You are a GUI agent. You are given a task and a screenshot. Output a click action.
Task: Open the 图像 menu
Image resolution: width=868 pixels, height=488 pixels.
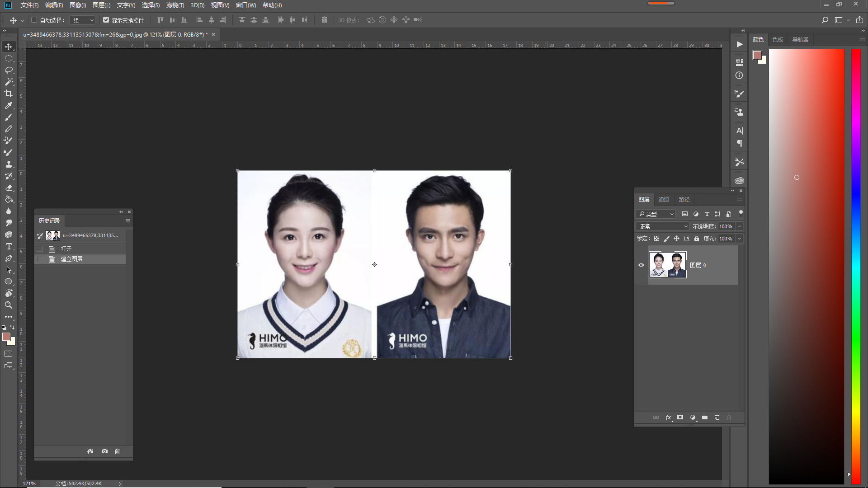tap(78, 5)
